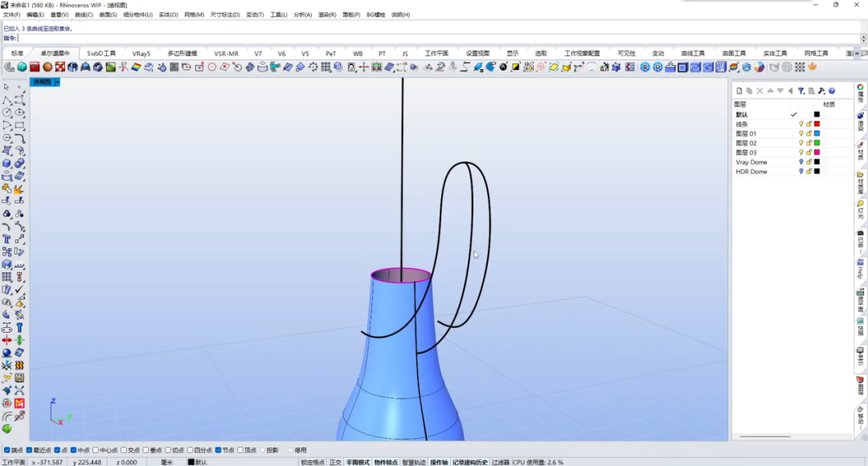The image size is (868, 466).
Task: Click the maple leaf icon in top toolbar
Action: coord(812,67)
